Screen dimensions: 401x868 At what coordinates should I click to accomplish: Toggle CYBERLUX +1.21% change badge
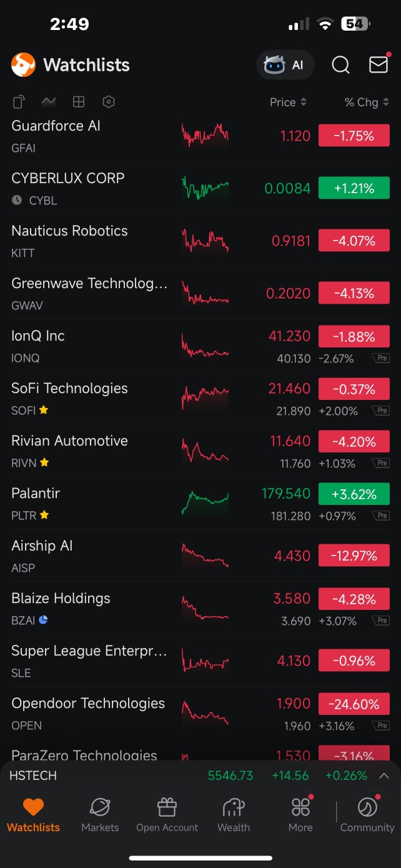(x=354, y=188)
